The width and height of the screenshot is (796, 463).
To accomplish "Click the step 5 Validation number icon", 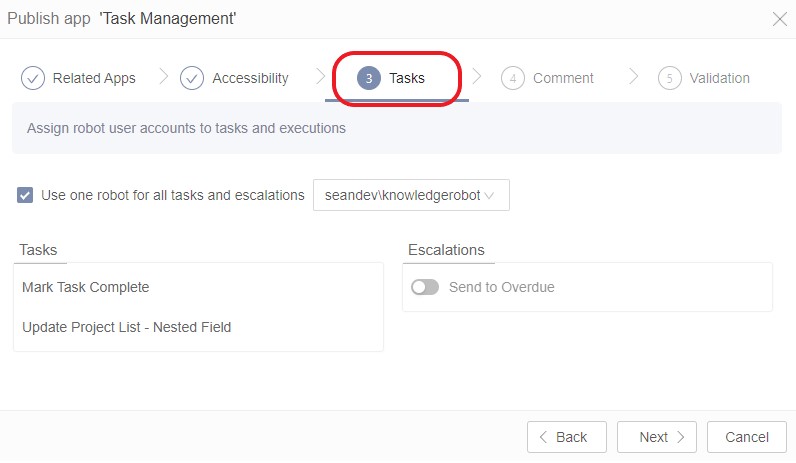I will pos(669,78).
